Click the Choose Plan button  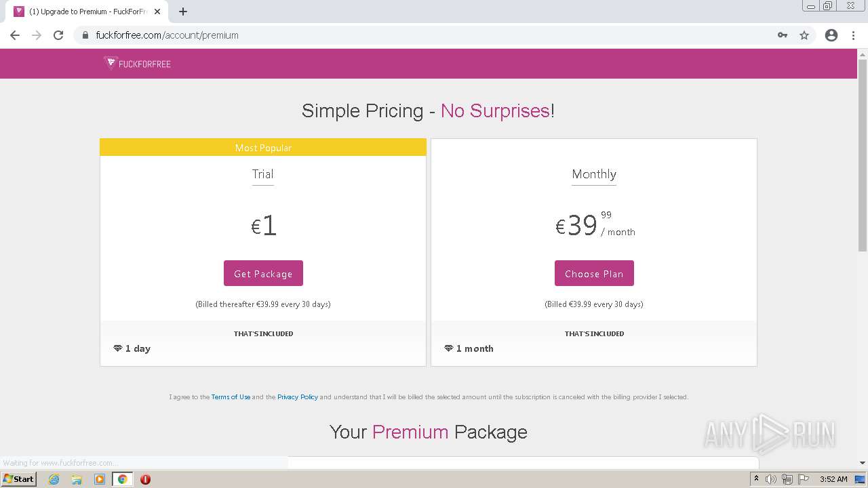594,273
